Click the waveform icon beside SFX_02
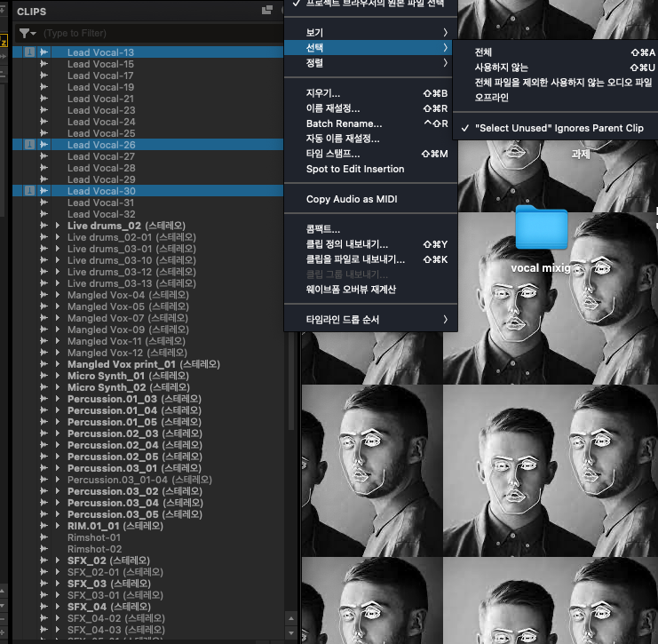Image resolution: width=658 pixels, height=644 pixels. [44, 560]
